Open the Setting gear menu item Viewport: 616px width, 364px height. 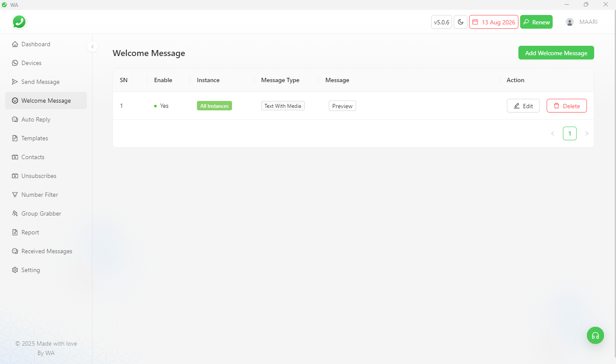30,270
